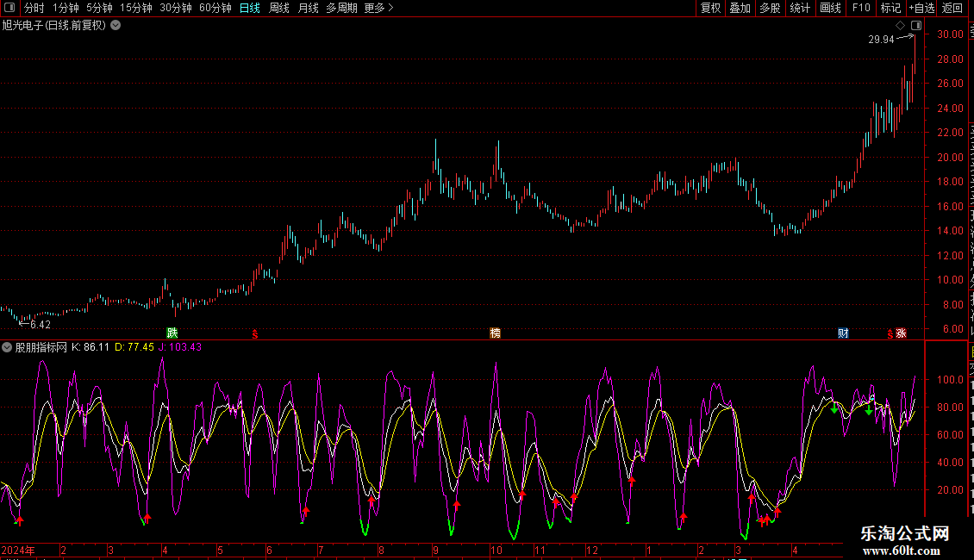974x560 pixels.
Task: Select the 60分钟 period
Action: pyautogui.click(x=215, y=8)
